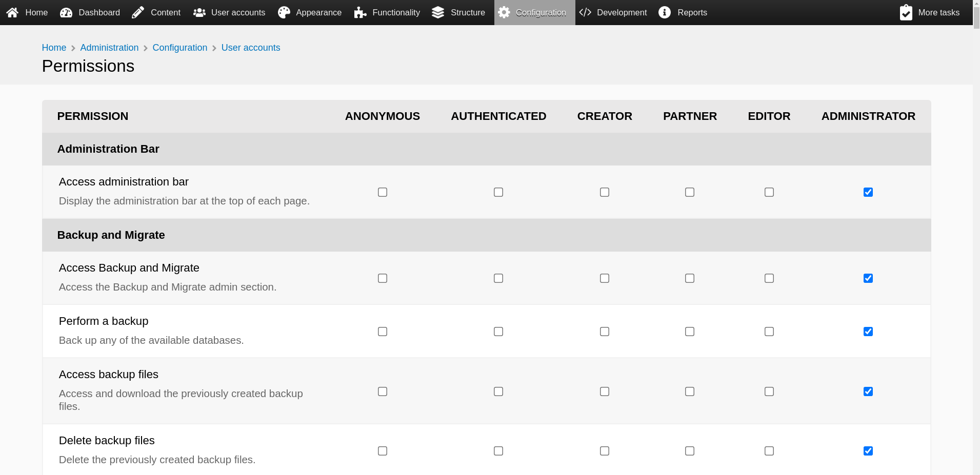Enable Delete backup files for Authenticated
The image size is (980, 475).
click(498, 451)
